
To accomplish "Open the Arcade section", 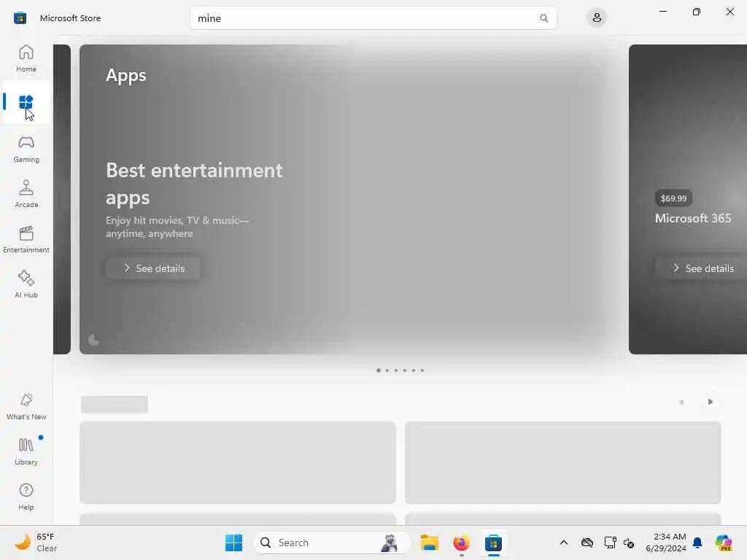I will pos(26,194).
